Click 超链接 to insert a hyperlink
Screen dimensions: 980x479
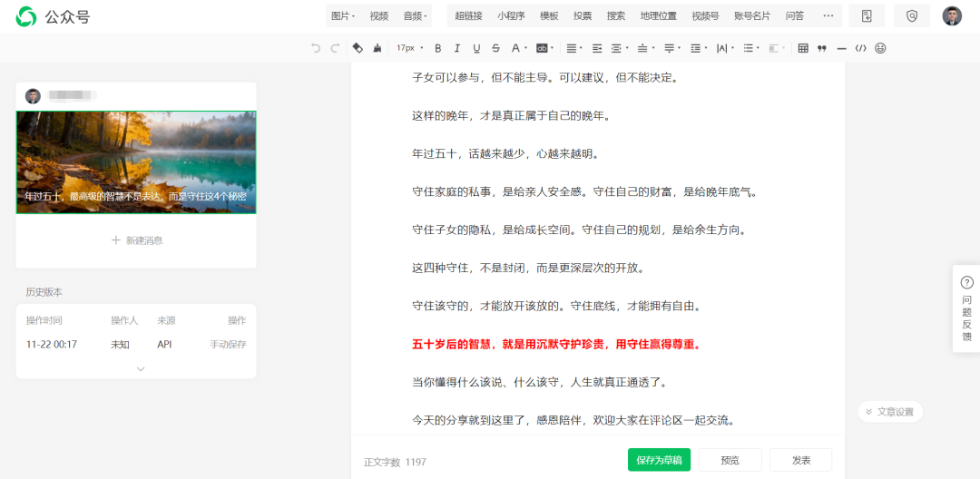coord(469,16)
